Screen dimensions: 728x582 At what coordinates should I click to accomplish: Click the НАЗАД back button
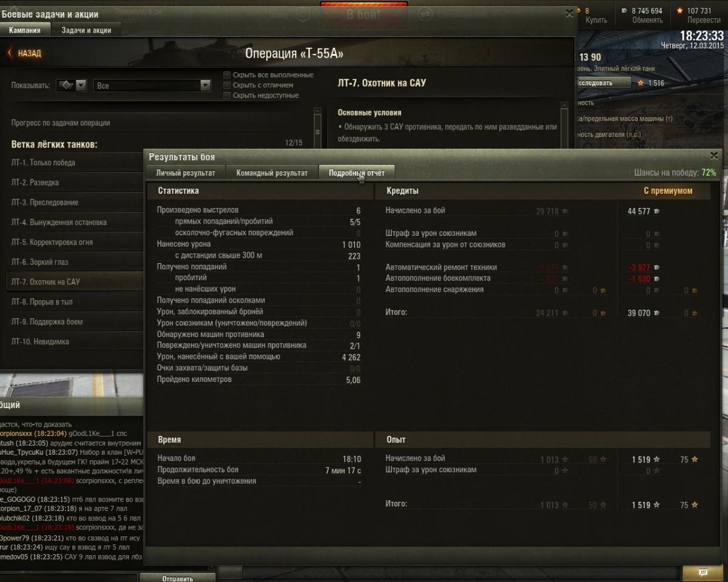pos(24,53)
